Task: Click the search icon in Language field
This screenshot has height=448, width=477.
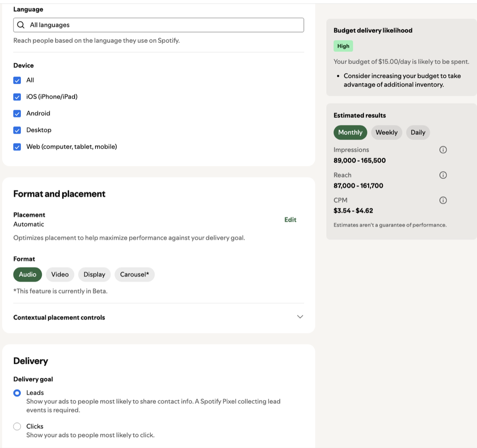Action: (x=21, y=25)
